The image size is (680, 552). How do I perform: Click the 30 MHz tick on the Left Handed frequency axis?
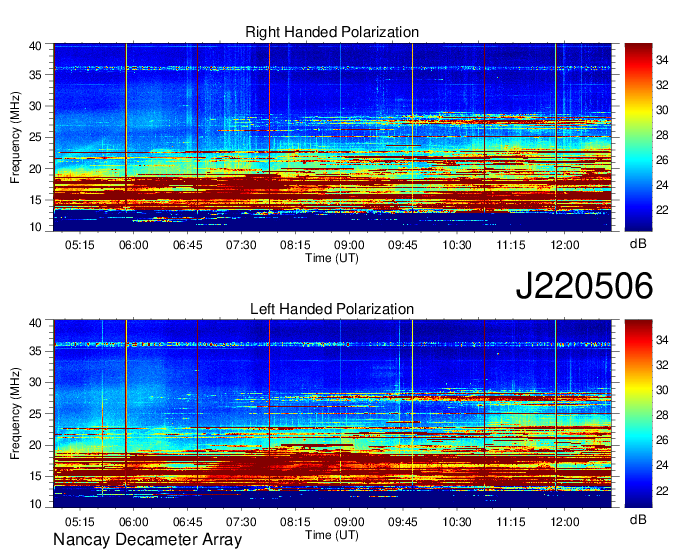pos(35,382)
